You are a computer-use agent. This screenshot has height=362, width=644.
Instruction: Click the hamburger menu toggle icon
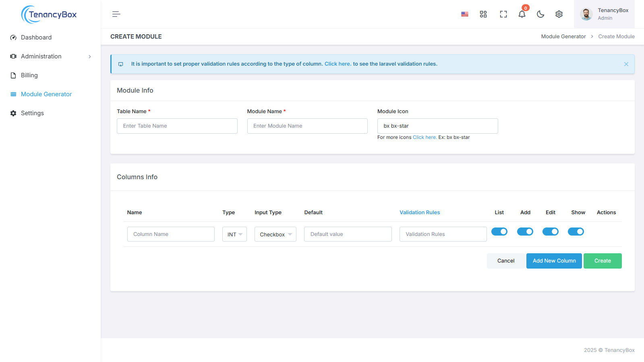116,14
